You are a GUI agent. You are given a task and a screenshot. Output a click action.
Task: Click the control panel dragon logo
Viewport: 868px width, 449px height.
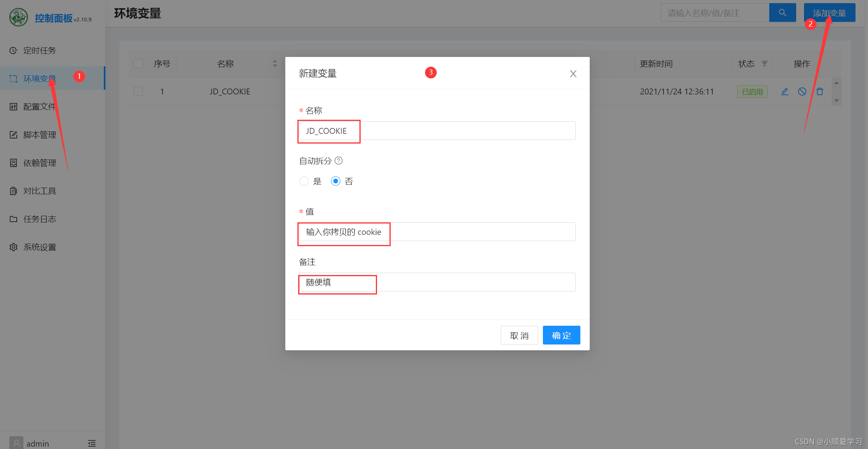click(18, 18)
